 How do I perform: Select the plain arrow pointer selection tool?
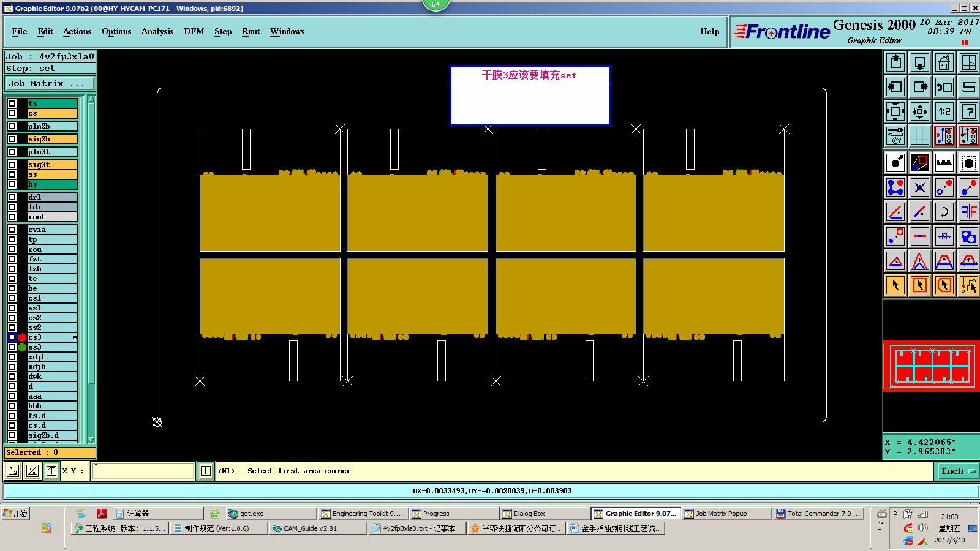click(x=895, y=285)
